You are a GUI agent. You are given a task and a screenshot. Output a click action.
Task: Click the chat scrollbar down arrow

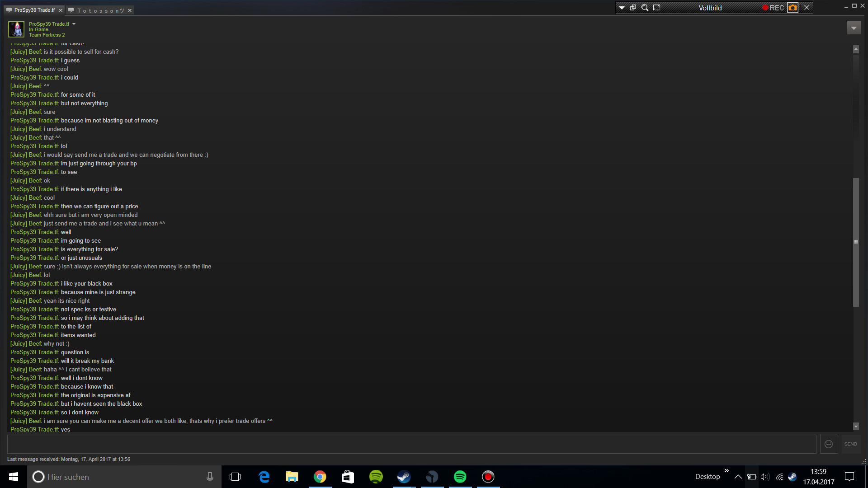[x=856, y=426]
